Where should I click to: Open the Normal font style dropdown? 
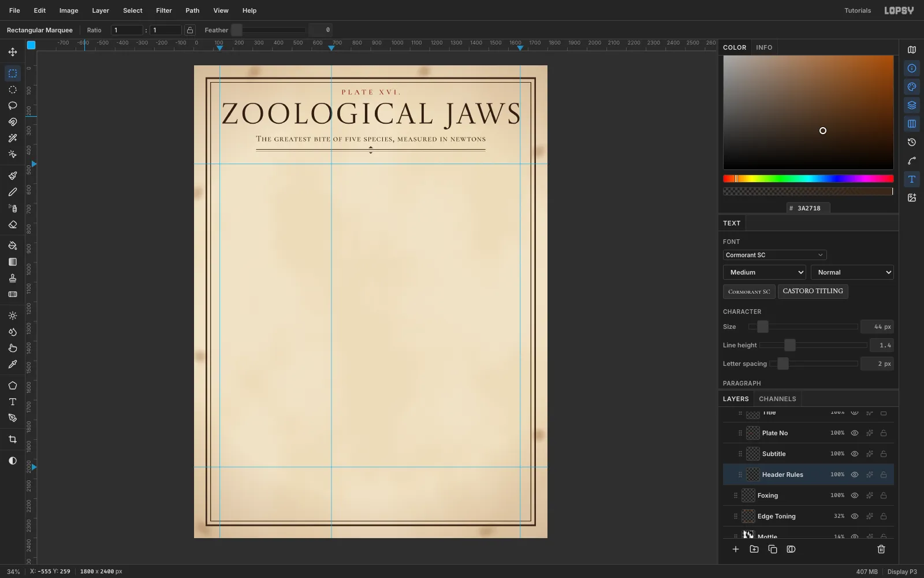coord(852,272)
